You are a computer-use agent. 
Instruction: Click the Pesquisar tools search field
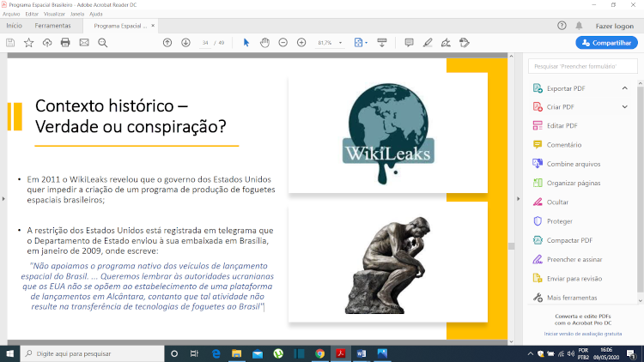[583, 66]
